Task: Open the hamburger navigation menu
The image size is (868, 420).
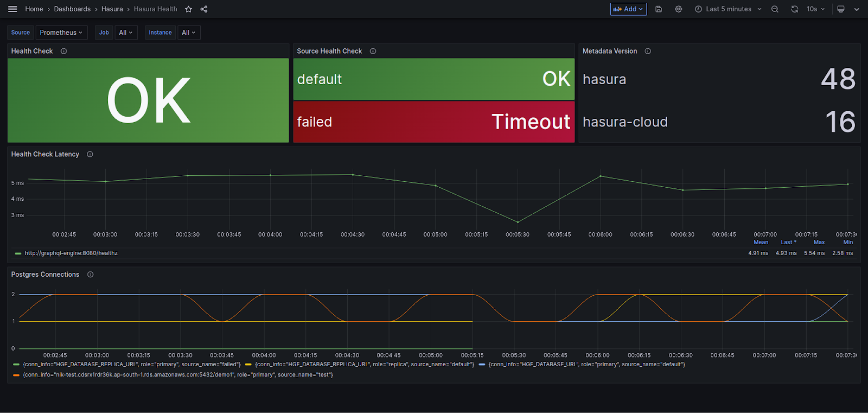Action: pyautogui.click(x=12, y=9)
